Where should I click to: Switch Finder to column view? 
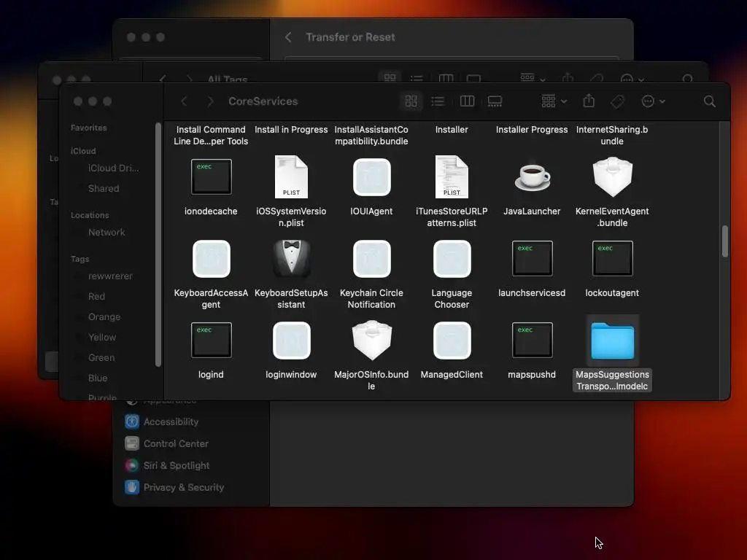point(467,101)
